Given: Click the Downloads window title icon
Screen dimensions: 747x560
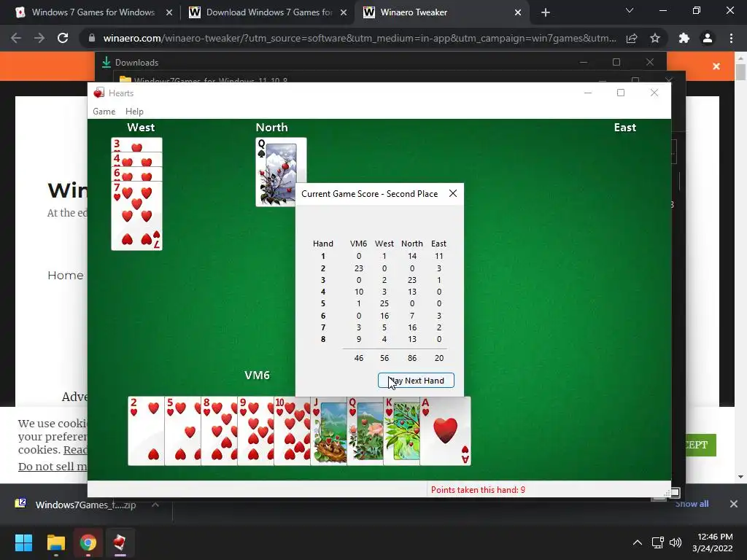Looking at the screenshot, I should 107,62.
